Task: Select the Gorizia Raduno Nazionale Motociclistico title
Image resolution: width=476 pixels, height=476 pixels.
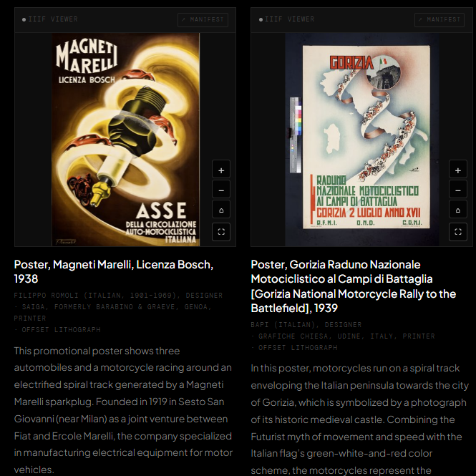Action: click(x=353, y=286)
